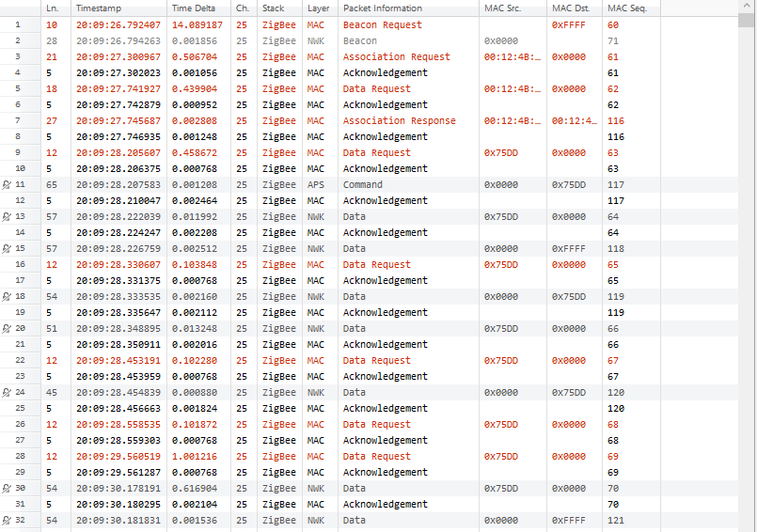Click time delta value 0.616904

coord(195,488)
